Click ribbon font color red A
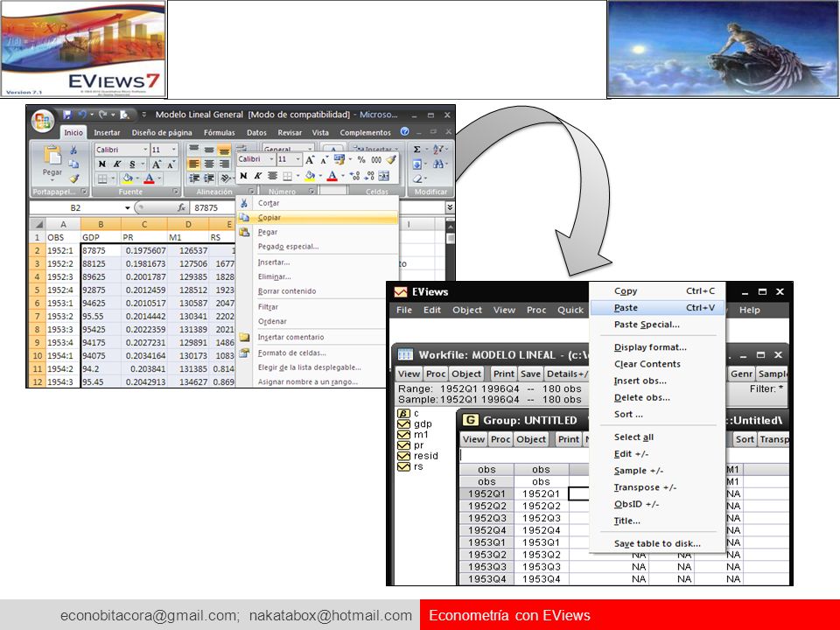Viewport: 840px width, 630px height. [150, 178]
